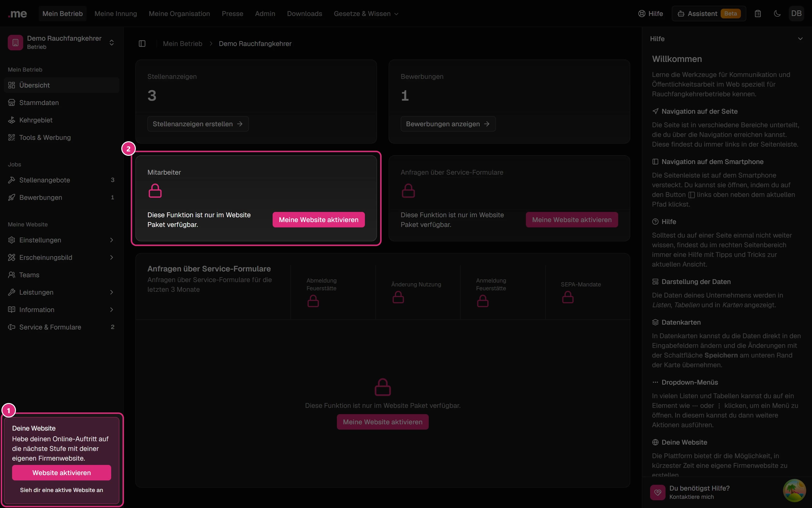This screenshot has width=812, height=508.
Task: Open Teams in sidebar
Action: (x=62, y=275)
